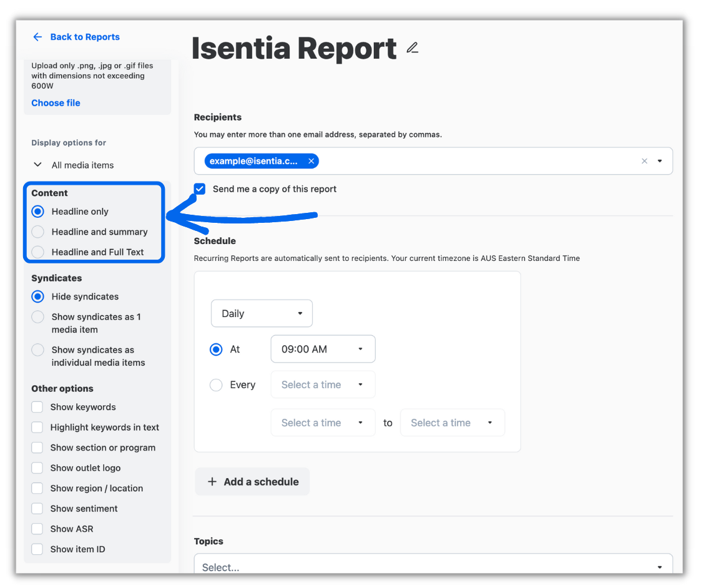Click the back arrow icon beside Back to Reports
The image size is (701, 588).
click(37, 37)
